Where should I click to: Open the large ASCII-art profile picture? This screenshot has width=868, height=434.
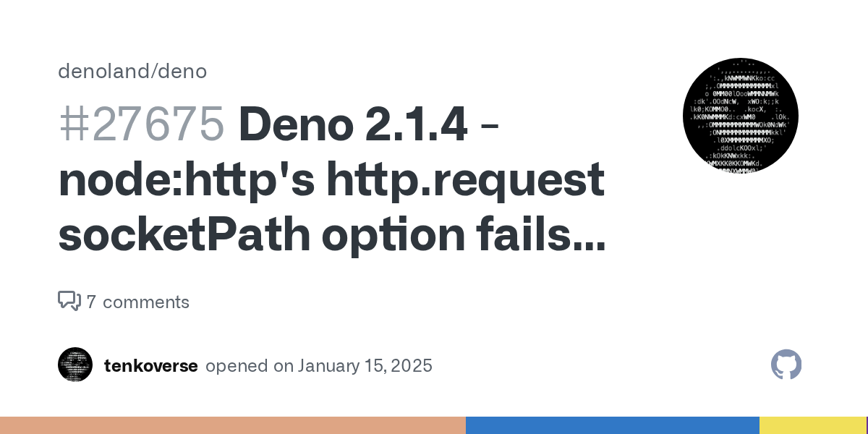740,116
